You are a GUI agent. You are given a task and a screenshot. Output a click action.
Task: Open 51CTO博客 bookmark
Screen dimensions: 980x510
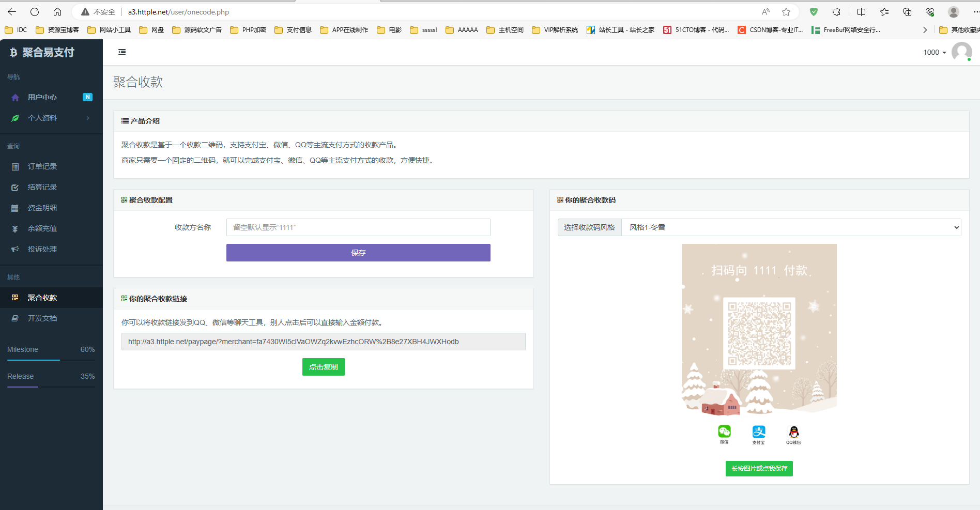click(696, 30)
